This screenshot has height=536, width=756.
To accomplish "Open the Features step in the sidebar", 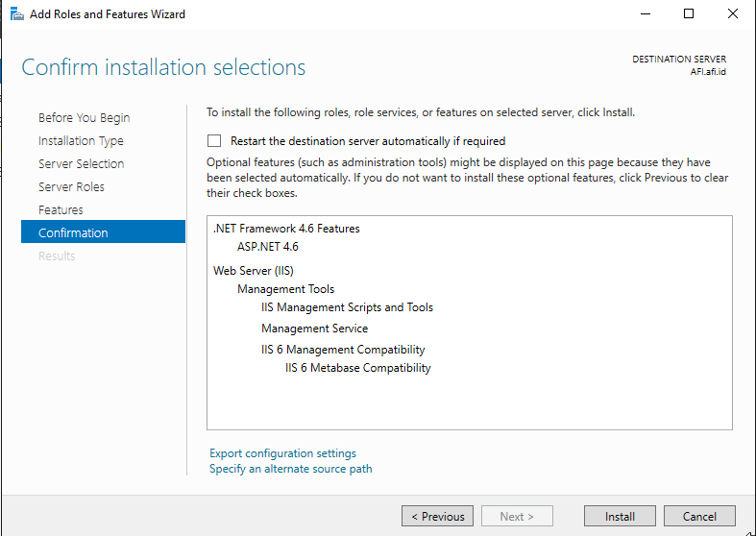I will 61,209.
